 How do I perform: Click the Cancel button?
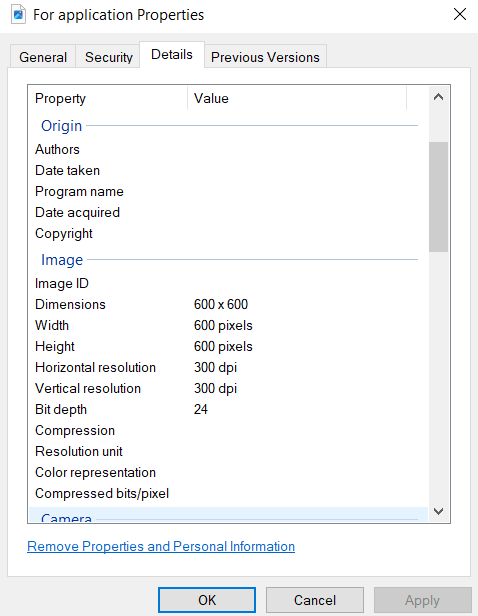click(315, 600)
